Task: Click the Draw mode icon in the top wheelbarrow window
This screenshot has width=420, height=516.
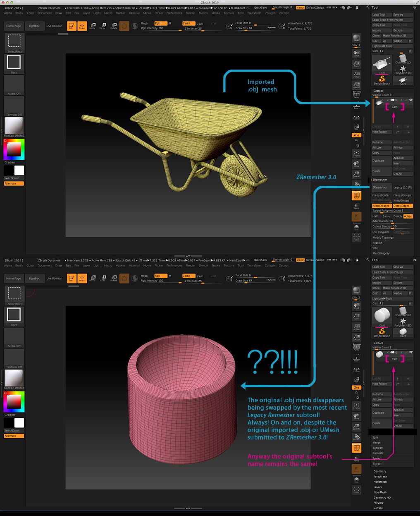Action: (x=82, y=26)
